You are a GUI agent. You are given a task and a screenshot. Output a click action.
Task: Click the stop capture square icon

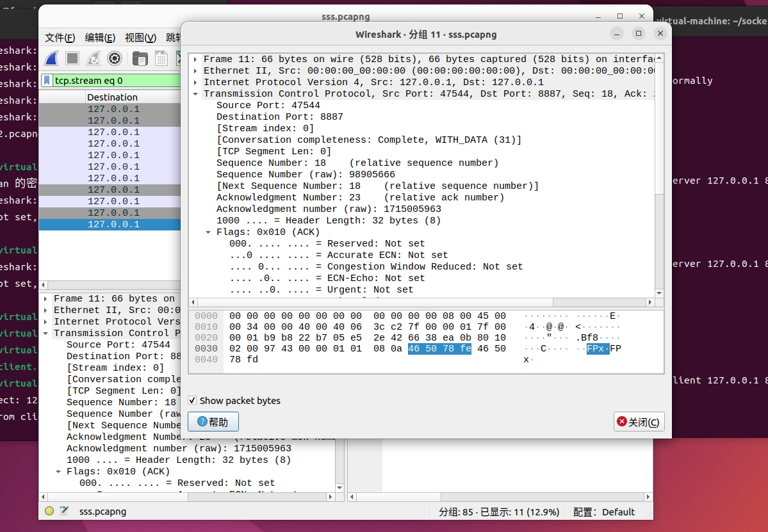coord(72,59)
